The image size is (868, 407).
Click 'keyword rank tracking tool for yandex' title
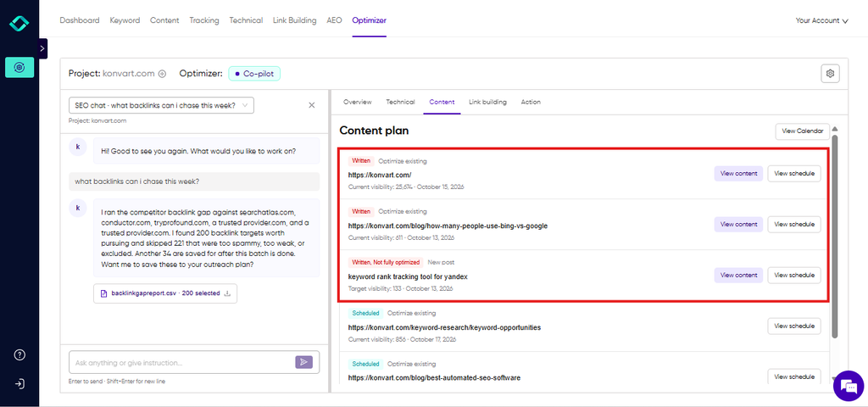point(409,276)
